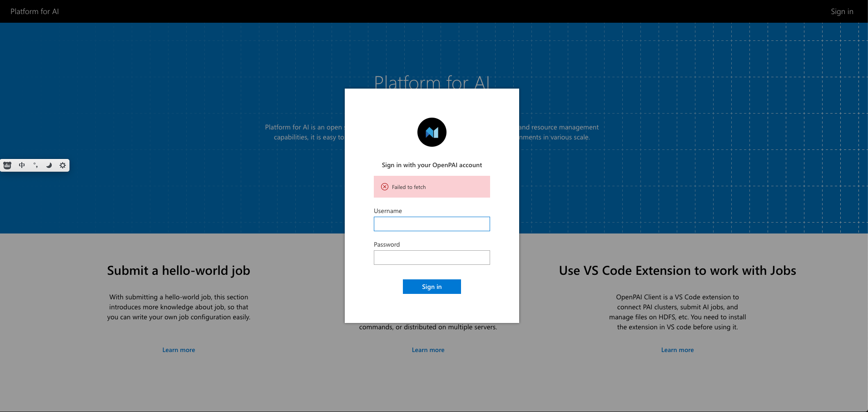Toggle Chinese/English input with the 中 icon
The height and width of the screenshot is (412, 868).
point(21,165)
